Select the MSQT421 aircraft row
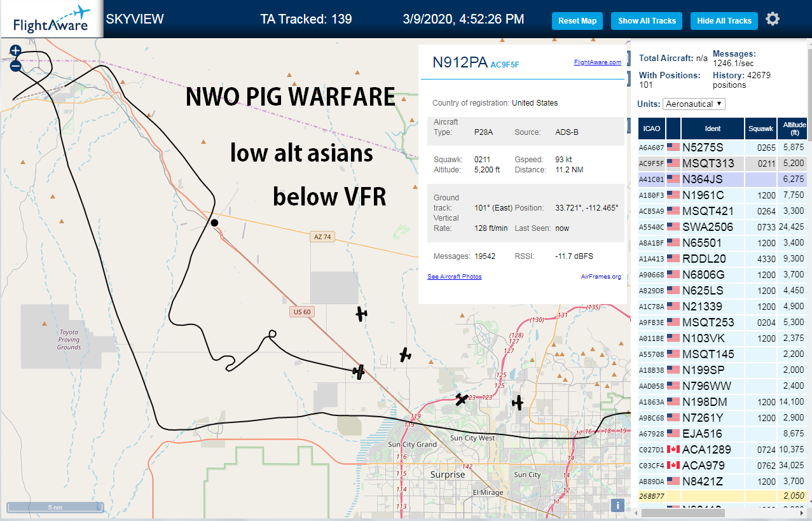The image size is (812, 521). [x=723, y=211]
